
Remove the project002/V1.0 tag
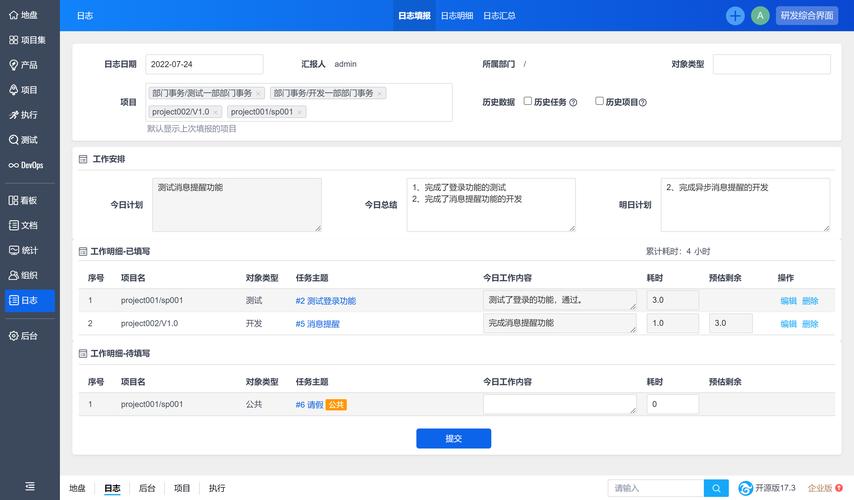pyautogui.click(x=216, y=112)
